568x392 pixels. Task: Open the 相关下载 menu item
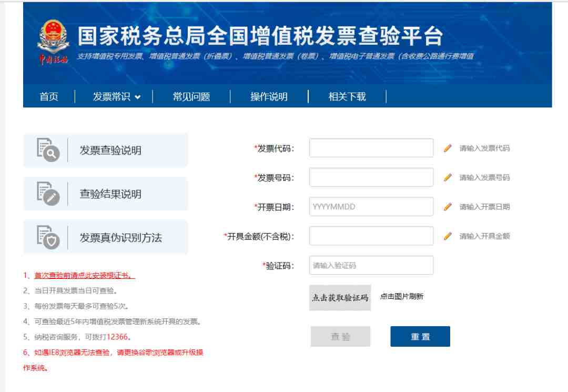(x=347, y=97)
